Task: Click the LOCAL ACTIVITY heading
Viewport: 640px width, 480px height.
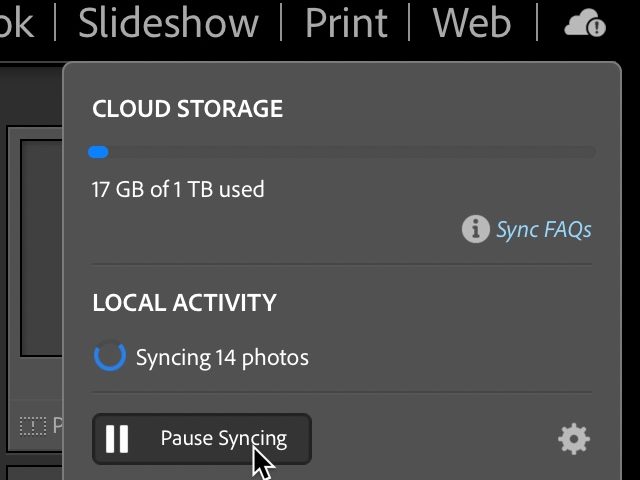Action: 184,302
